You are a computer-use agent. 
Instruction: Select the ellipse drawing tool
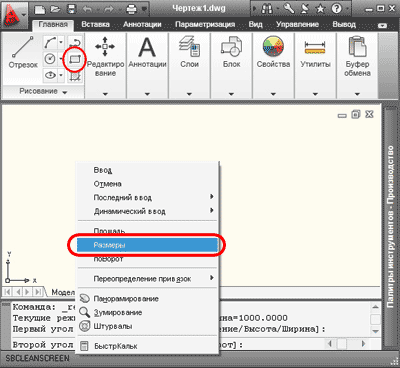coord(50,75)
